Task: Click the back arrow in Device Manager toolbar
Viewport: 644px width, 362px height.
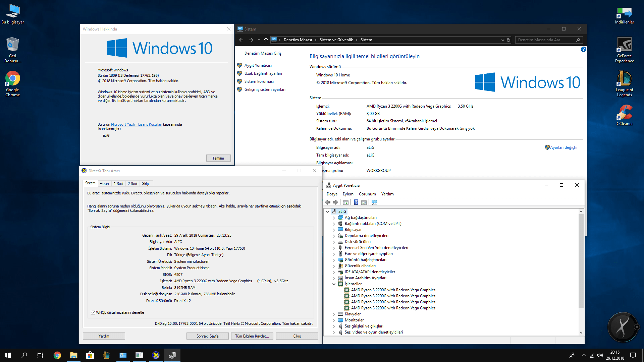Action: coord(328,202)
